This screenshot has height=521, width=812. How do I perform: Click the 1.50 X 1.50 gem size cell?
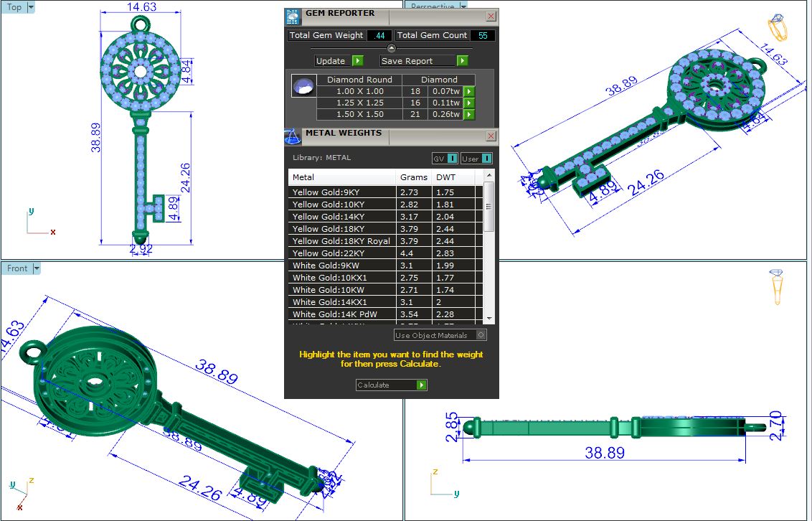359,114
